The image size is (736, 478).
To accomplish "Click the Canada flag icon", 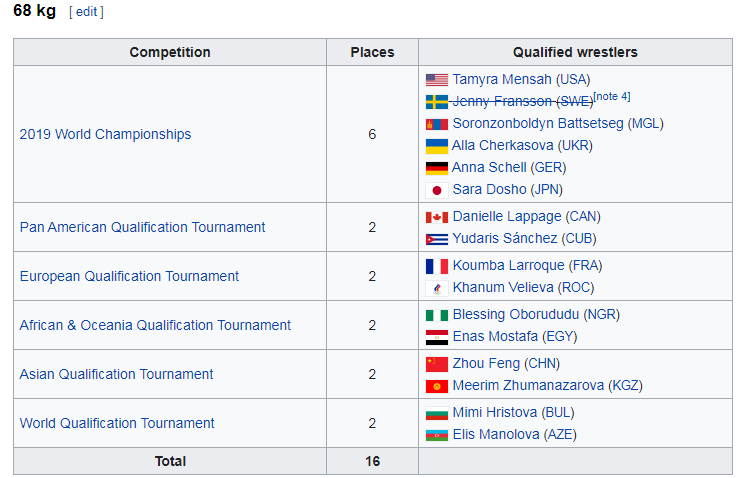I will coord(437,217).
